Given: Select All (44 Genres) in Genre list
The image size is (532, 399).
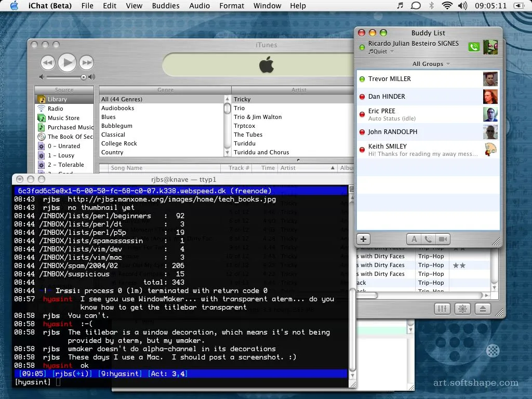Looking at the screenshot, I should [162, 99].
